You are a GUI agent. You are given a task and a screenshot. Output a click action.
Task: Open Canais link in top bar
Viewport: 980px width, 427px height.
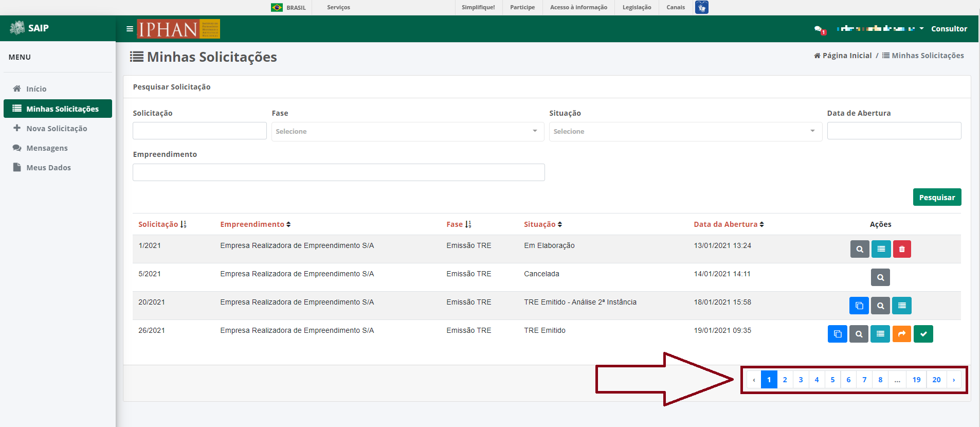click(x=676, y=7)
